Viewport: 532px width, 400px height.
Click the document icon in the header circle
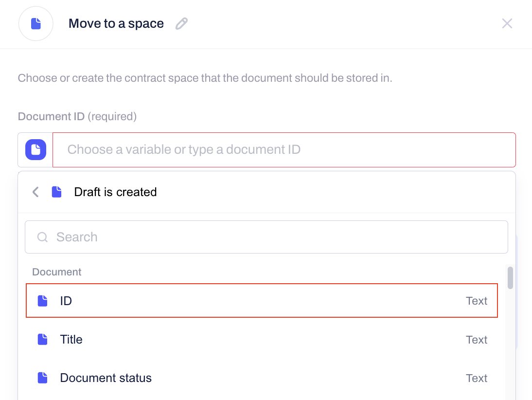(x=36, y=24)
